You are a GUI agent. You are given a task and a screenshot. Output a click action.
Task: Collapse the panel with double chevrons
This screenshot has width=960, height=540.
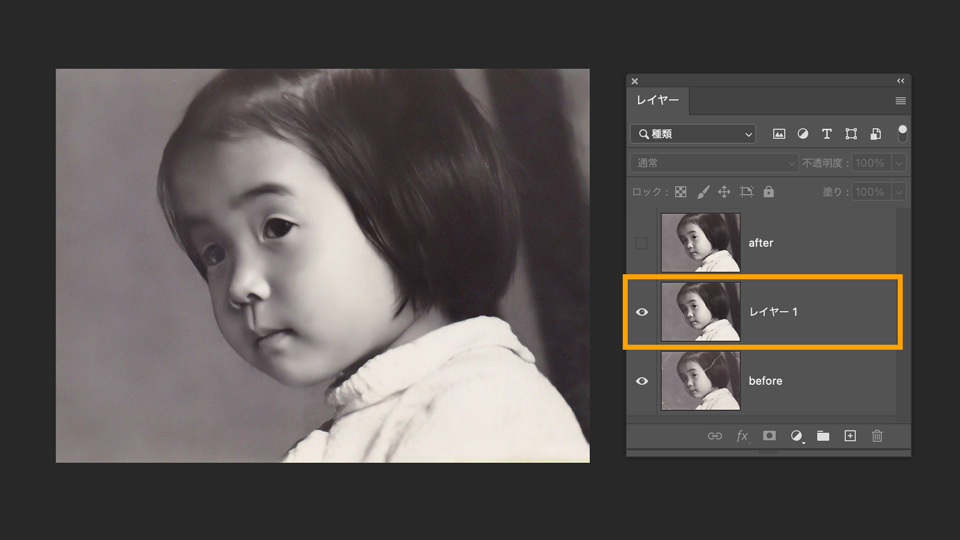coord(900,81)
